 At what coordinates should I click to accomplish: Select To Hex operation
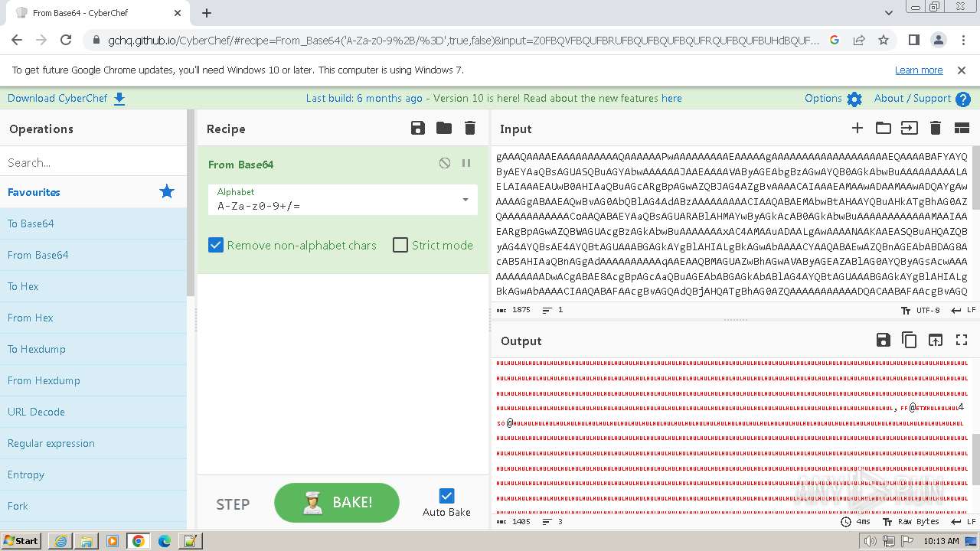pos(93,286)
